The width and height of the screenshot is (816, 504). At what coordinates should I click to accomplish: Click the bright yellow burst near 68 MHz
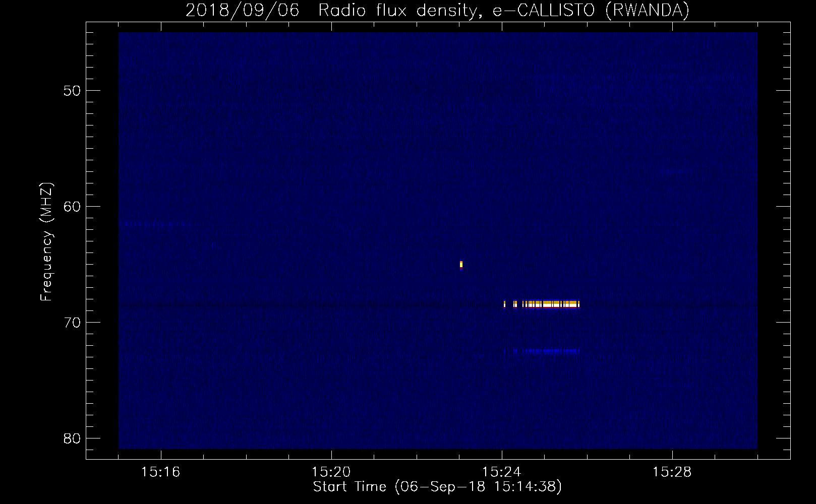tap(542, 304)
